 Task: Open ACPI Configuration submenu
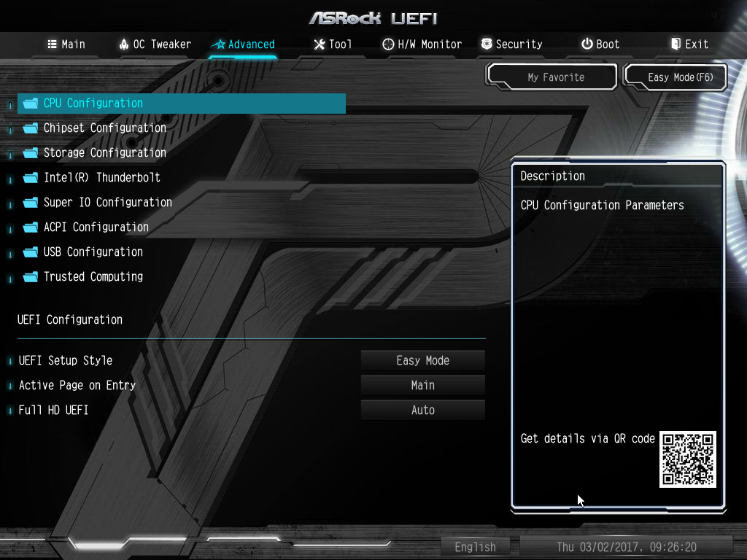pyautogui.click(x=96, y=227)
